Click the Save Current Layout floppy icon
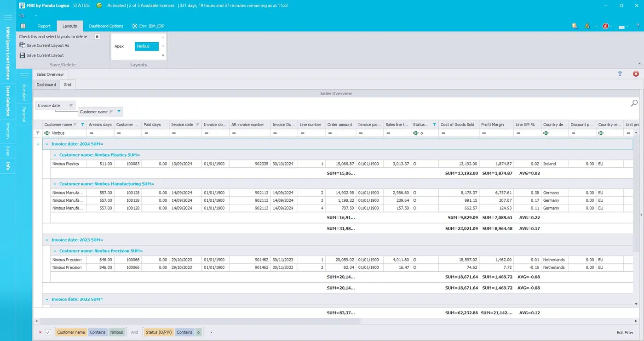644x341 pixels. [x=23, y=55]
